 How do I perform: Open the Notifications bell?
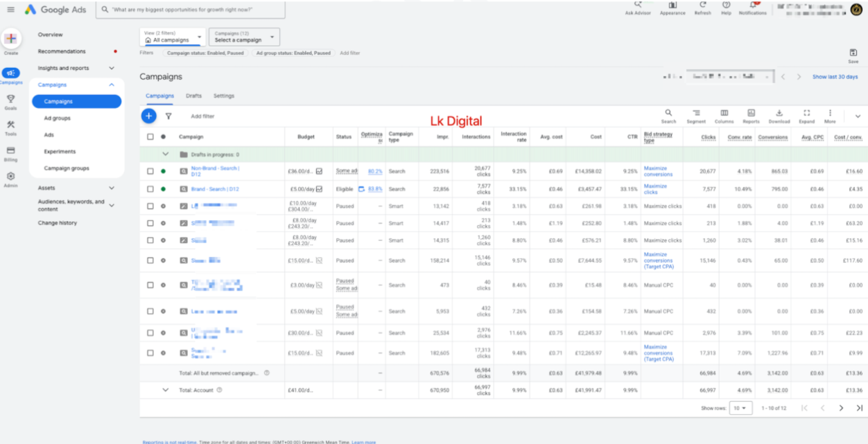point(754,5)
